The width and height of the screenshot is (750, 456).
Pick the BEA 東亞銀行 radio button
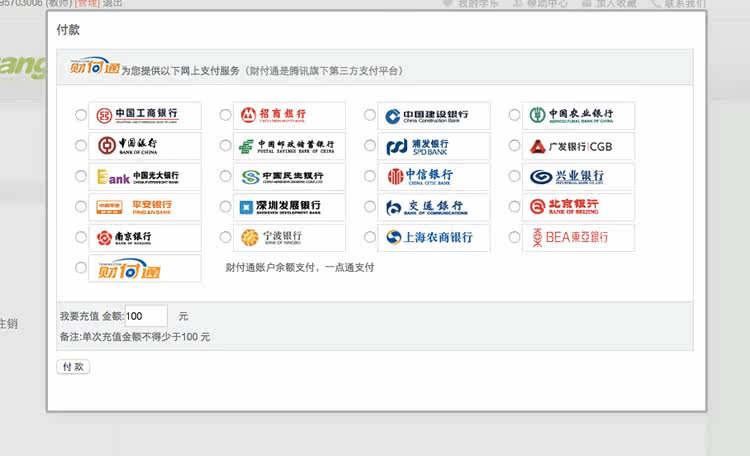514,237
